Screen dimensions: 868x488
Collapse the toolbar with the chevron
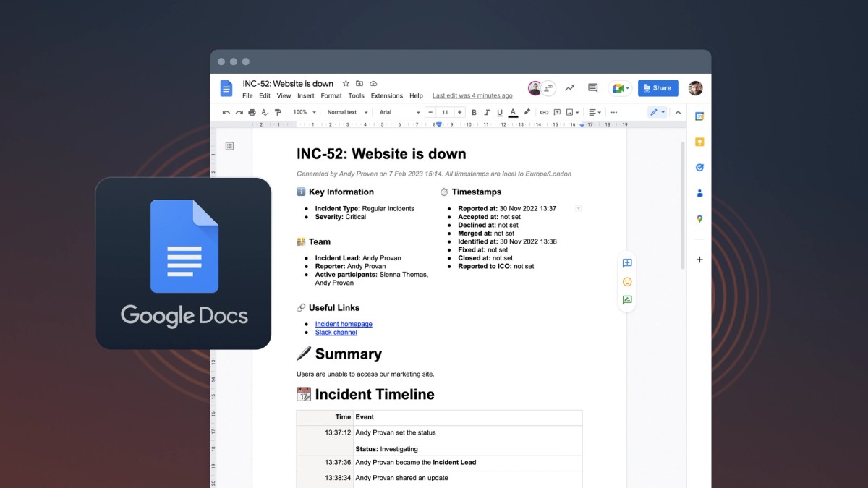678,112
